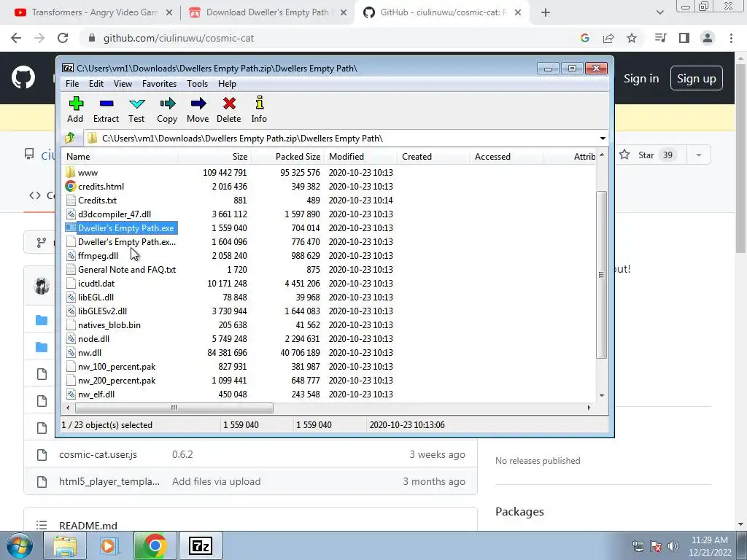Sort by Packed Size column header
The width and height of the screenshot is (747, 560).
[287, 157]
